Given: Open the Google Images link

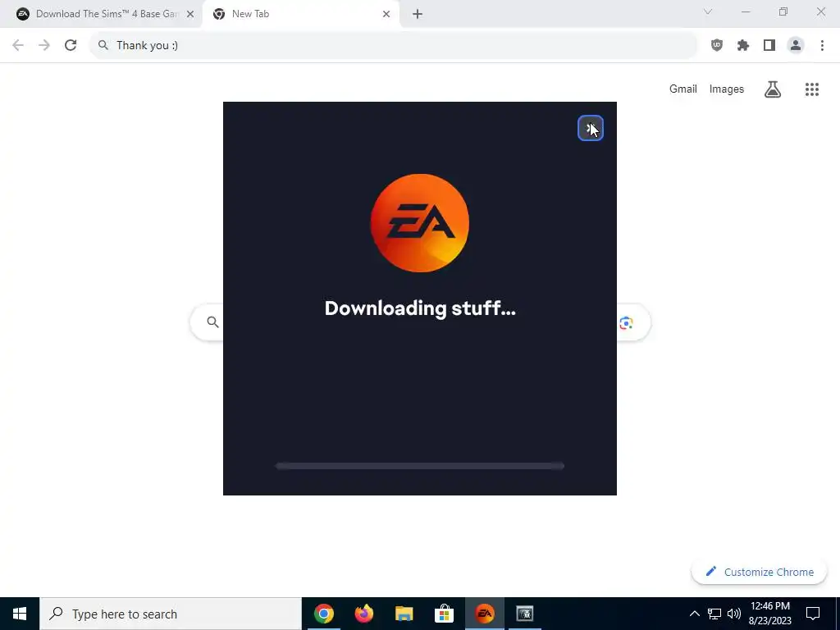Looking at the screenshot, I should click(727, 89).
